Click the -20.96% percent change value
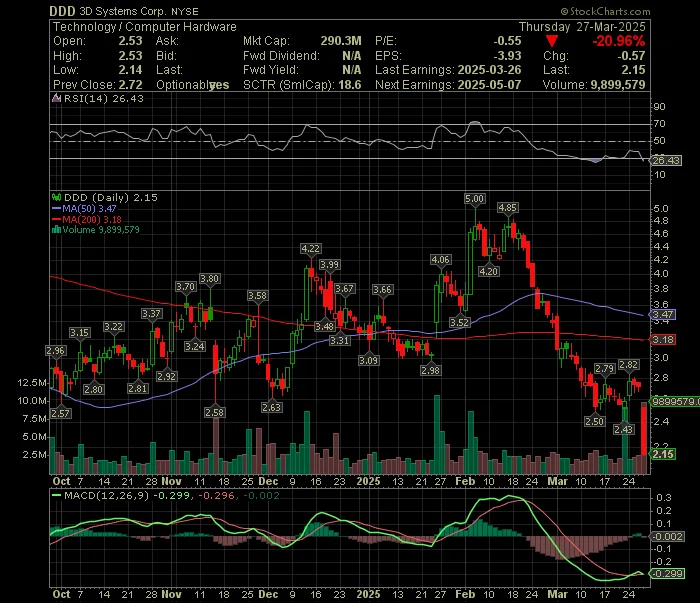This screenshot has height=603, width=700. coord(618,42)
